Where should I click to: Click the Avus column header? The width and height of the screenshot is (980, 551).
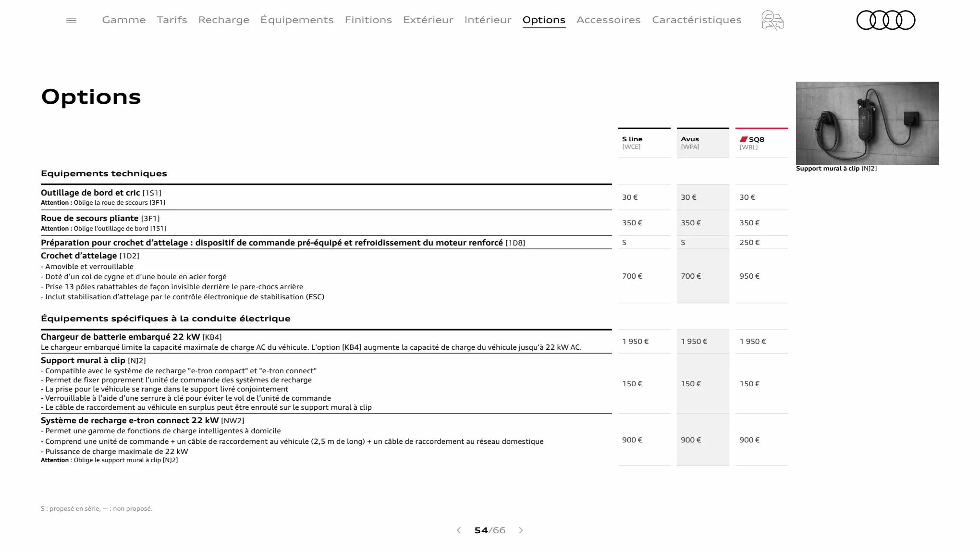pos(703,143)
